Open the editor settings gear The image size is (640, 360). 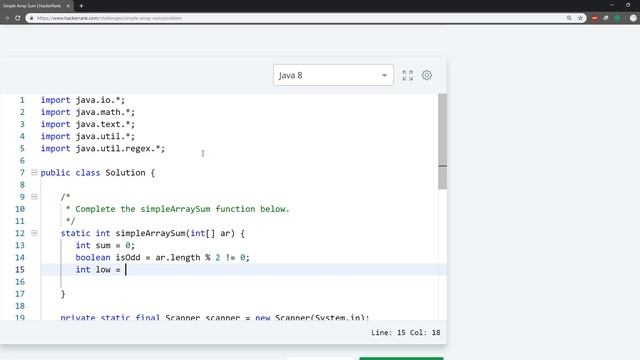[x=427, y=75]
